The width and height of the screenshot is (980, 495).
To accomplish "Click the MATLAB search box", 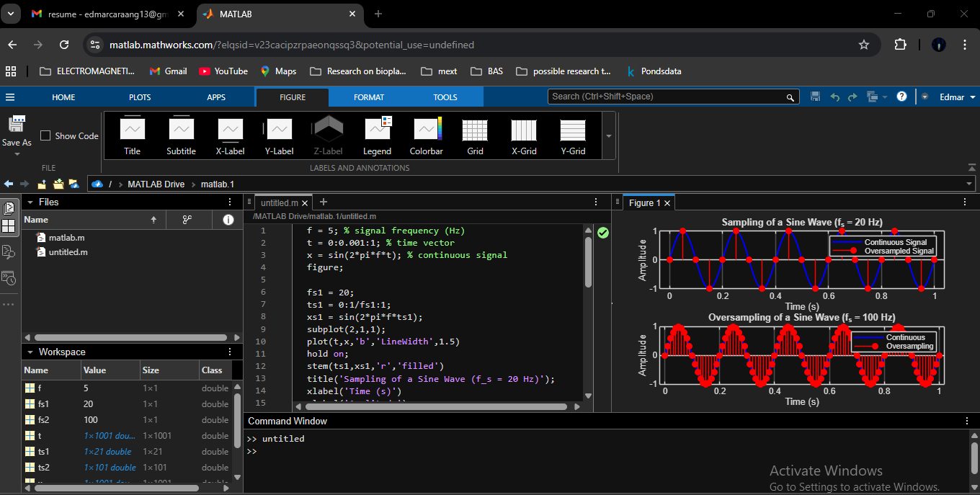I will click(x=667, y=97).
